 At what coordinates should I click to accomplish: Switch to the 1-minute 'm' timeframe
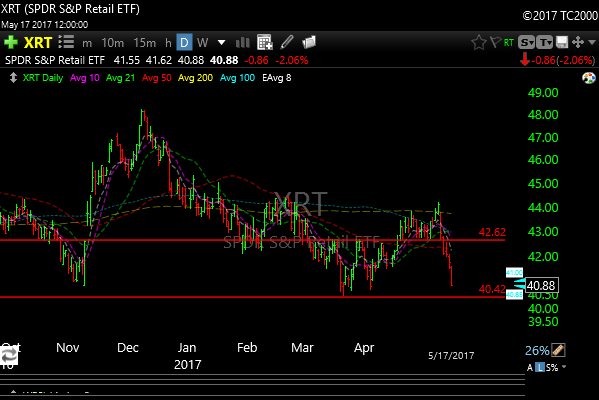(87, 43)
